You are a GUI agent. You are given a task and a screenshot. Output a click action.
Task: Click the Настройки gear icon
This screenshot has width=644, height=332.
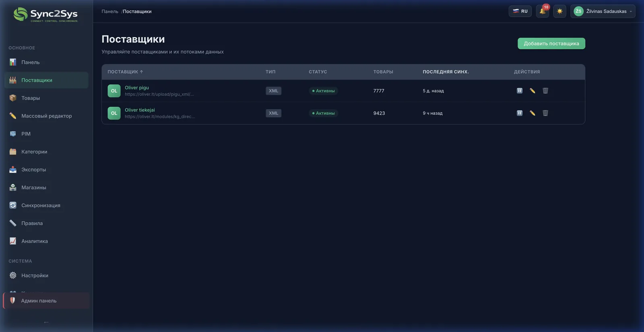point(13,275)
